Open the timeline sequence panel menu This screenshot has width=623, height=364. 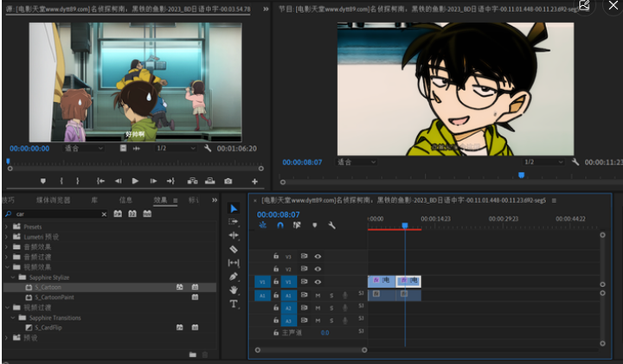(554, 201)
